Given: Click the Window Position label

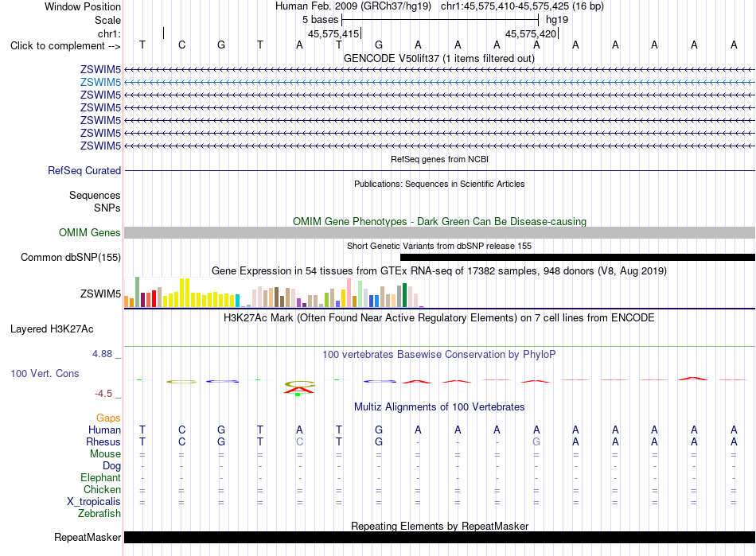Looking at the screenshot, I should pos(83,6).
